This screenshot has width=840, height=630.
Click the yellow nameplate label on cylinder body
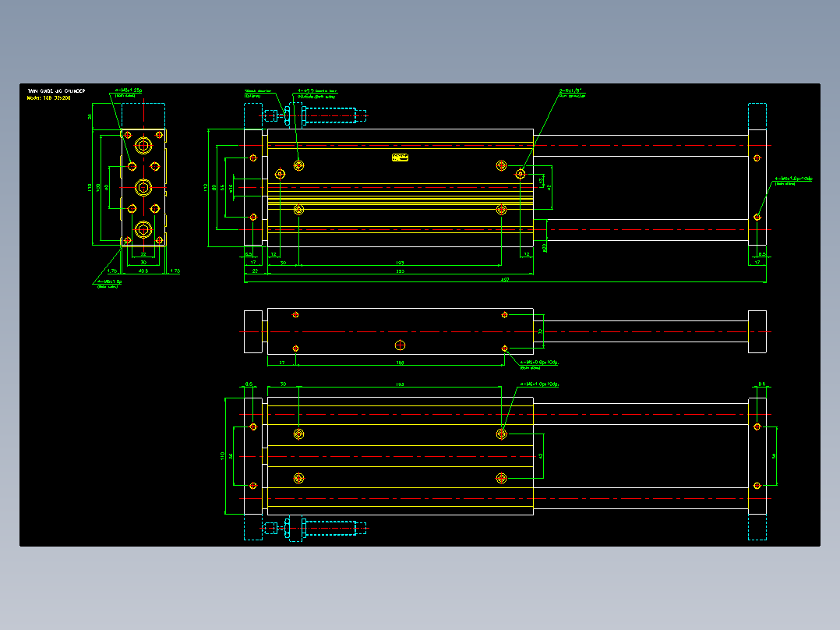(400, 157)
